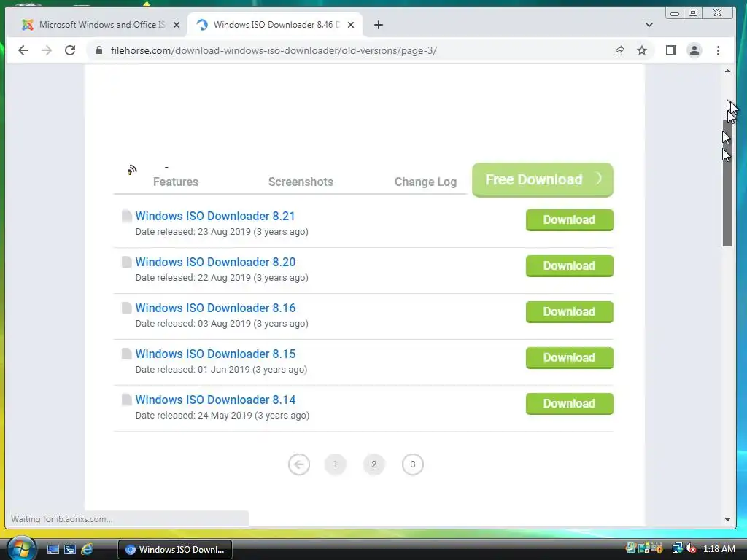
Task: Click the file icon beside version 8.20
Action: click(126, 262)
